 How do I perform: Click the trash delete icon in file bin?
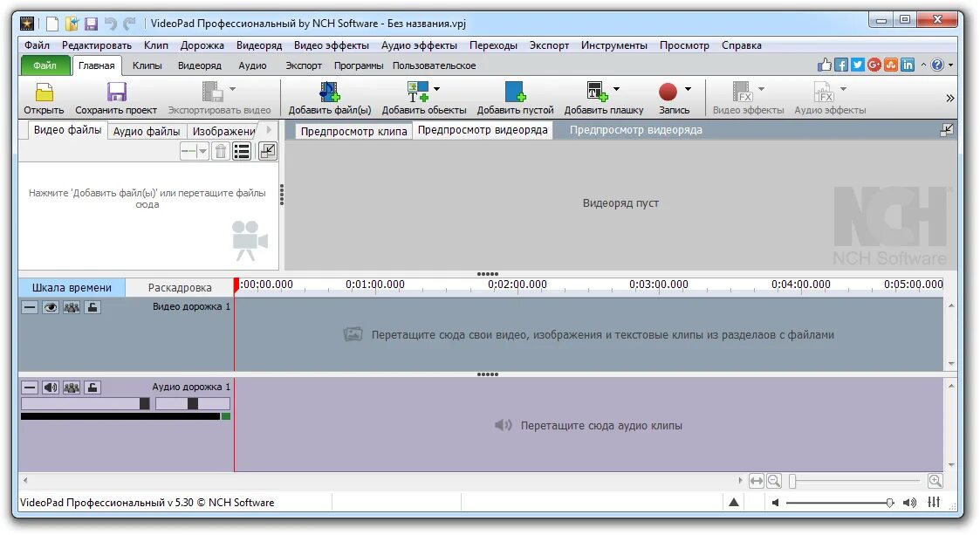click(x=221, y=151)
